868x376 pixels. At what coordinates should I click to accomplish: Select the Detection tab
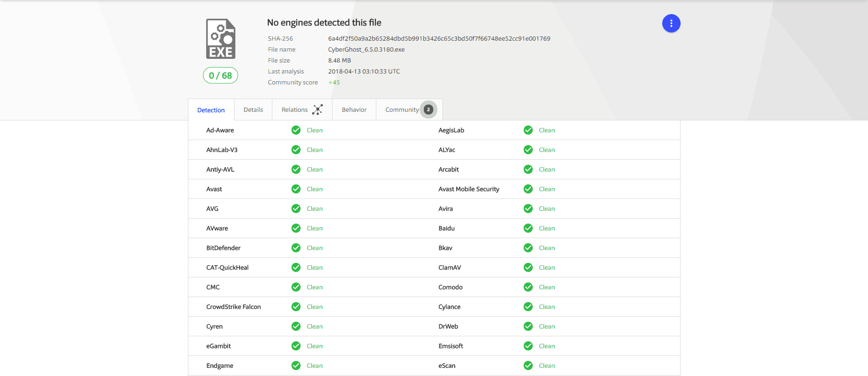coord(211,110)
